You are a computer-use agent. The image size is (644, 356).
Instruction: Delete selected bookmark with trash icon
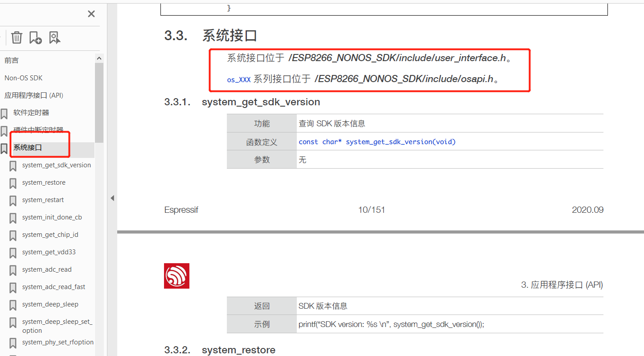(16, 37)
